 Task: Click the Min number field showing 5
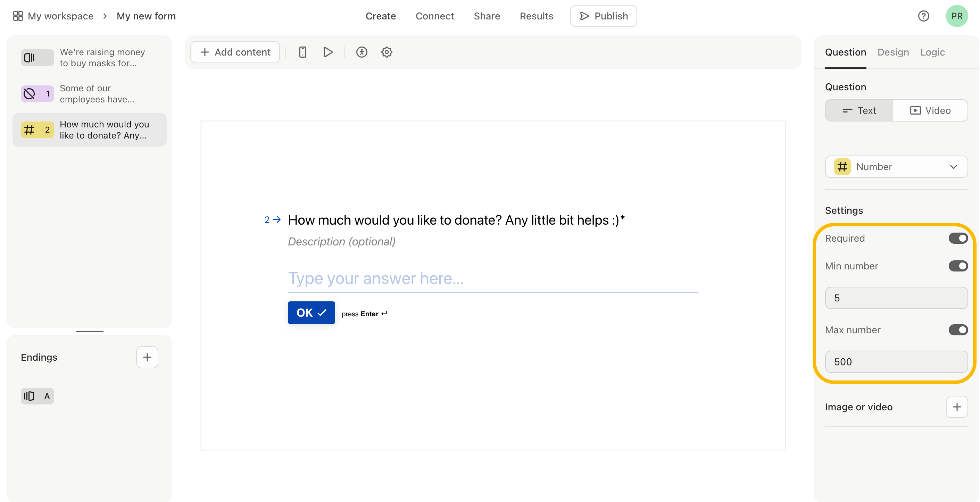coord(896,298)
